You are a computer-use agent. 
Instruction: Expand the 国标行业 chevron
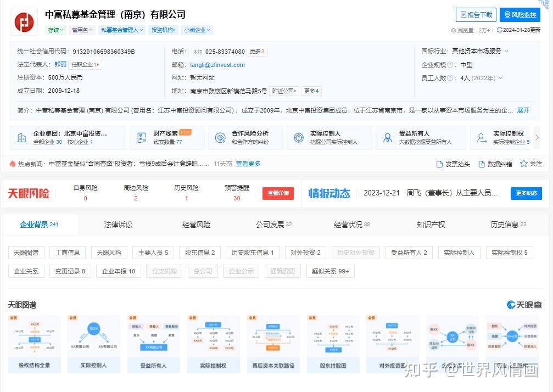pyautogui.click(x=506, y=52)
